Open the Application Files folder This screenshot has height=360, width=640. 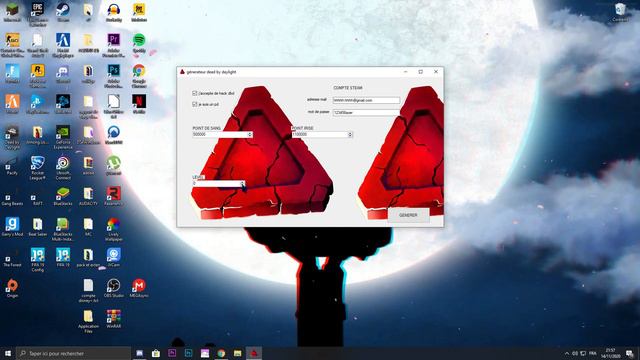[x=88, y=321]
